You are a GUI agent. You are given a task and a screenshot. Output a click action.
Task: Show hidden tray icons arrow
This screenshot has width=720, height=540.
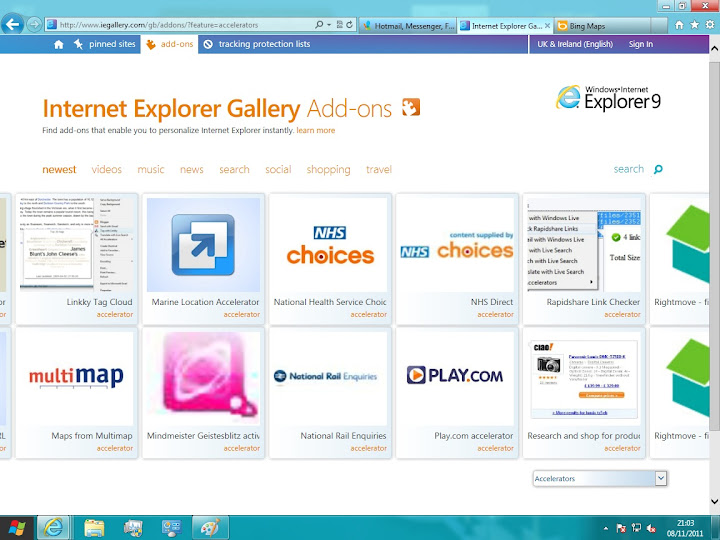click(x=606, y=529)
